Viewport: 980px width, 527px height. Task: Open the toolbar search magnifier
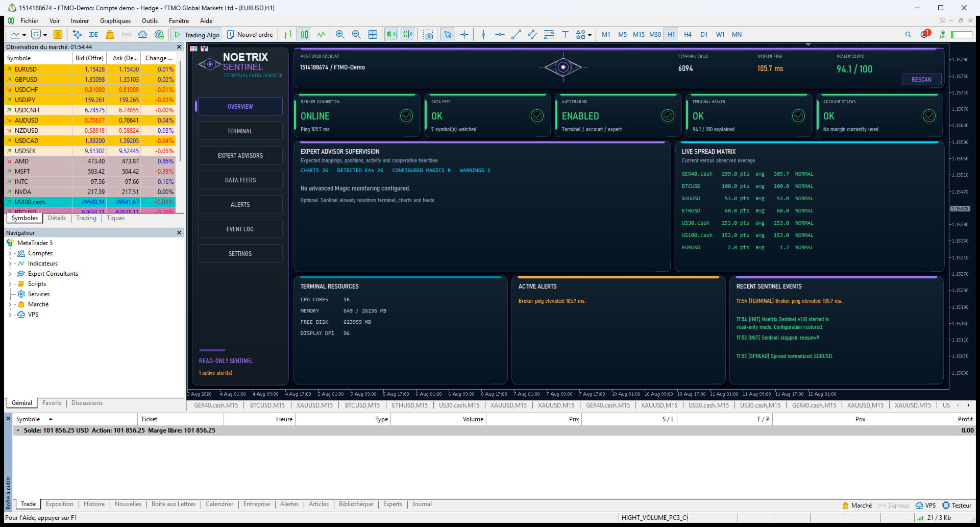click(x=908, y=35)
